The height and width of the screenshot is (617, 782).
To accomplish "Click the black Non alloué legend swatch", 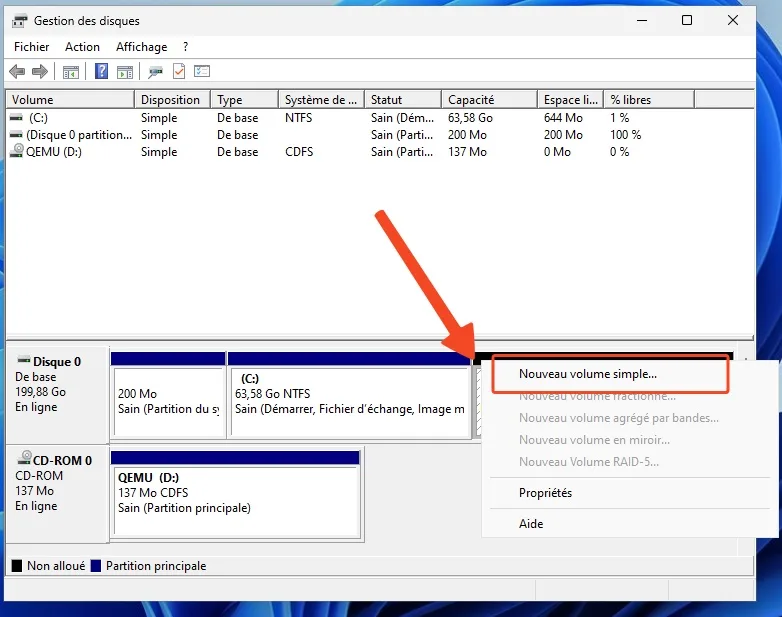I will [x=17, y=566].
